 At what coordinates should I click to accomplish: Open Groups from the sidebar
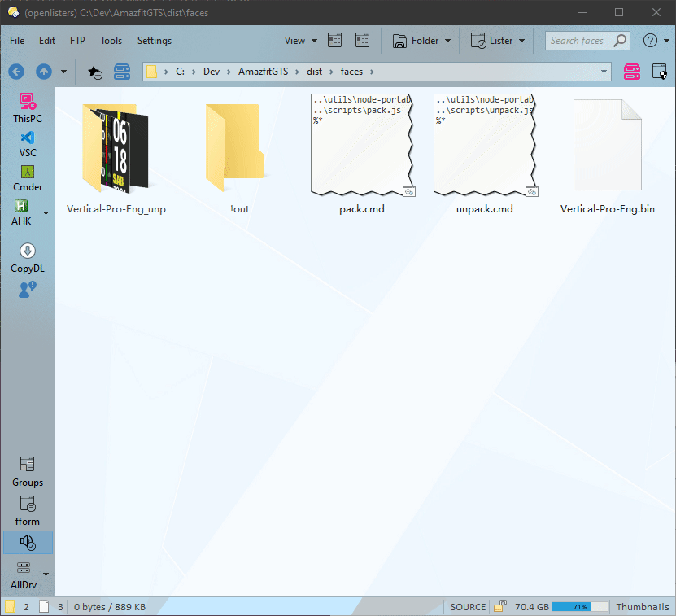pos(28,472)
